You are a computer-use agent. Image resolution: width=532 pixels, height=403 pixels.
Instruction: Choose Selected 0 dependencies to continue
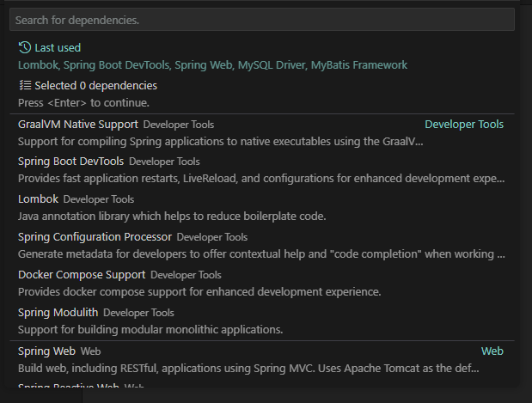coord(262,94)
